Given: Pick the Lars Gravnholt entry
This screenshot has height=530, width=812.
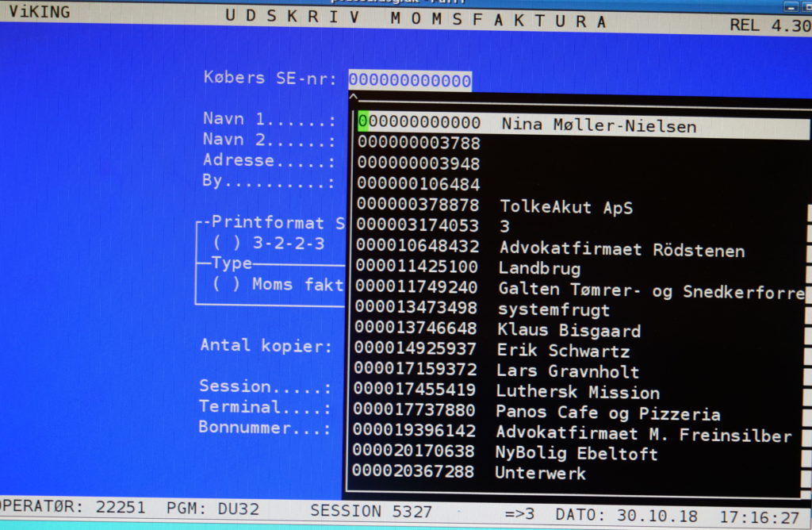Looking at the screenshot, I should click(568, 371).
